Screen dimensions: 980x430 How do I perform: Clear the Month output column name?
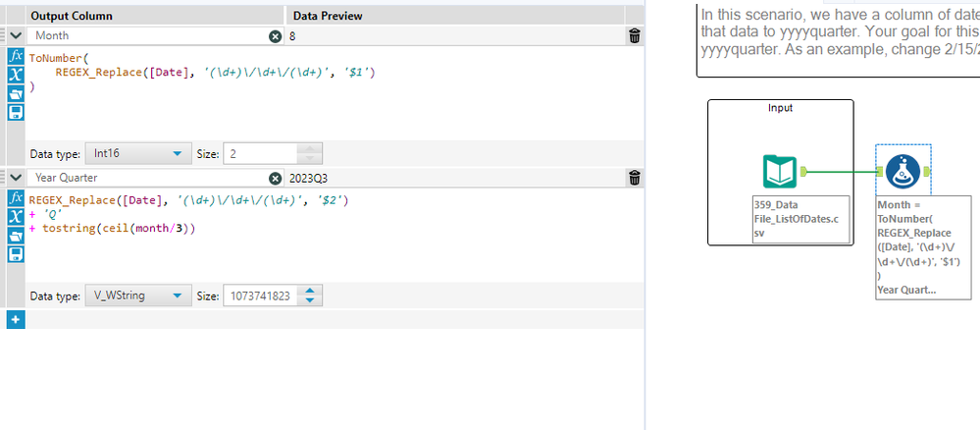click(x=275, y=36)
